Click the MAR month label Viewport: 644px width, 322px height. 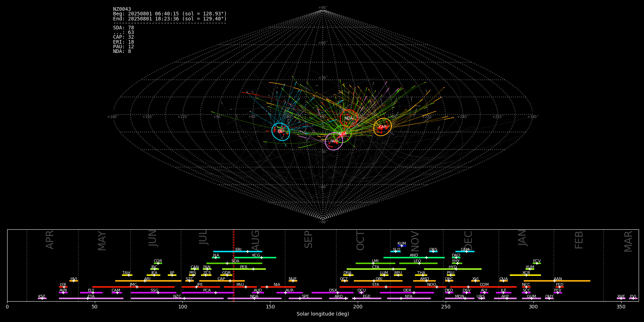[x=628, y=241]
